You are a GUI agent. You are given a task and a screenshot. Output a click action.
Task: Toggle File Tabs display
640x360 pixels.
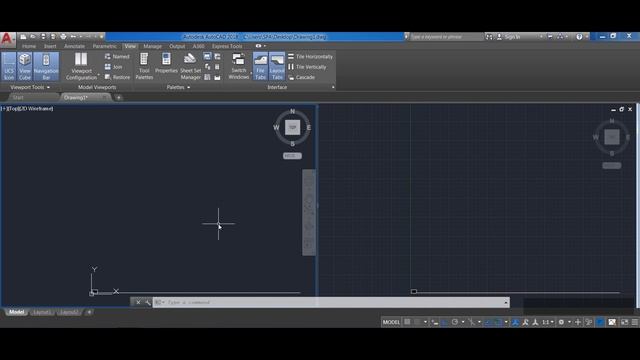[260, 66]
